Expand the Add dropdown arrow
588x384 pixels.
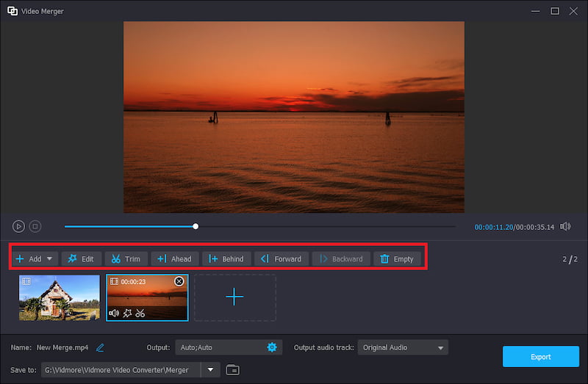coord(49,259)
